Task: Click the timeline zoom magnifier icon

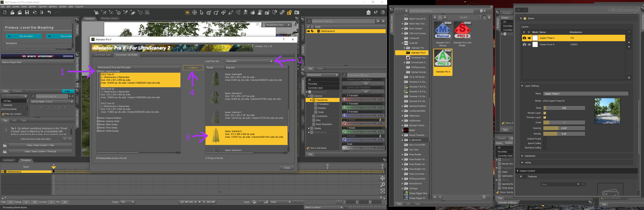Action: tap(382, 185)
